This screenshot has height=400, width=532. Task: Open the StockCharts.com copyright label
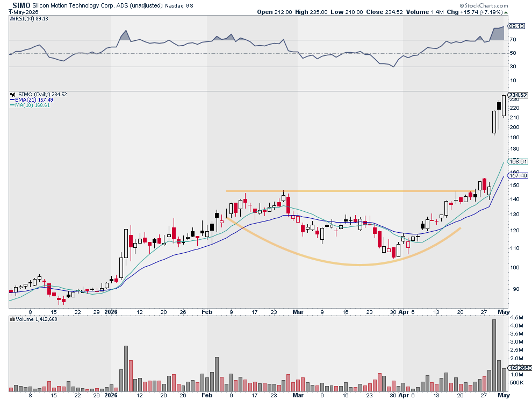pos(484,5)
